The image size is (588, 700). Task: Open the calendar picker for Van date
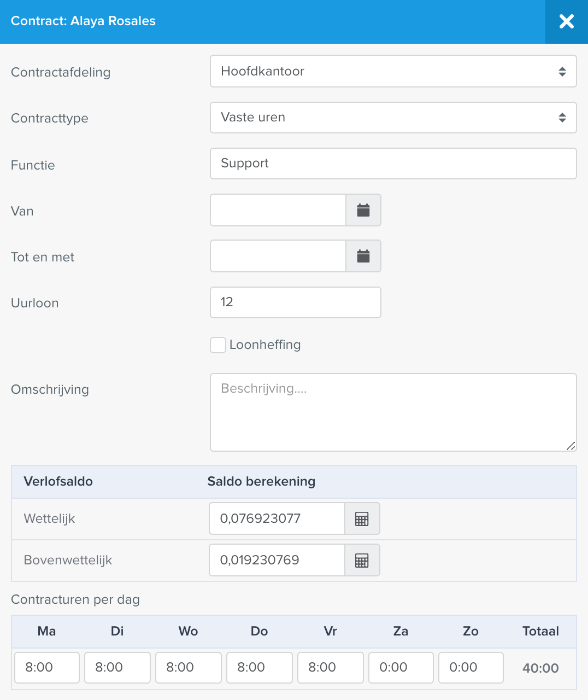(363, 210)
